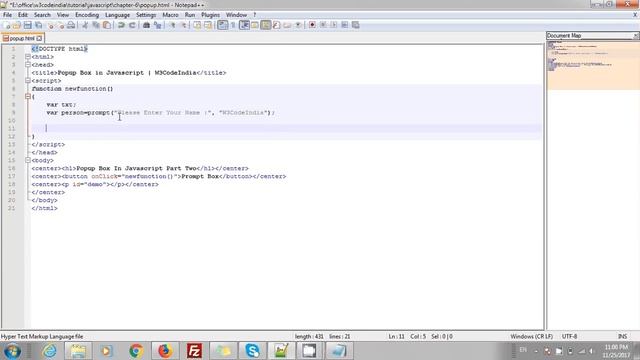Screen dimensions: 640x360
Task: Save all open files with Save All icon
Action: click(38, 25)
